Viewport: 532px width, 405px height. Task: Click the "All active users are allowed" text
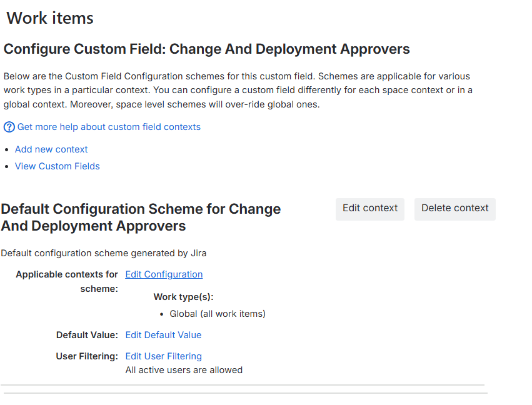pos(184,370)
